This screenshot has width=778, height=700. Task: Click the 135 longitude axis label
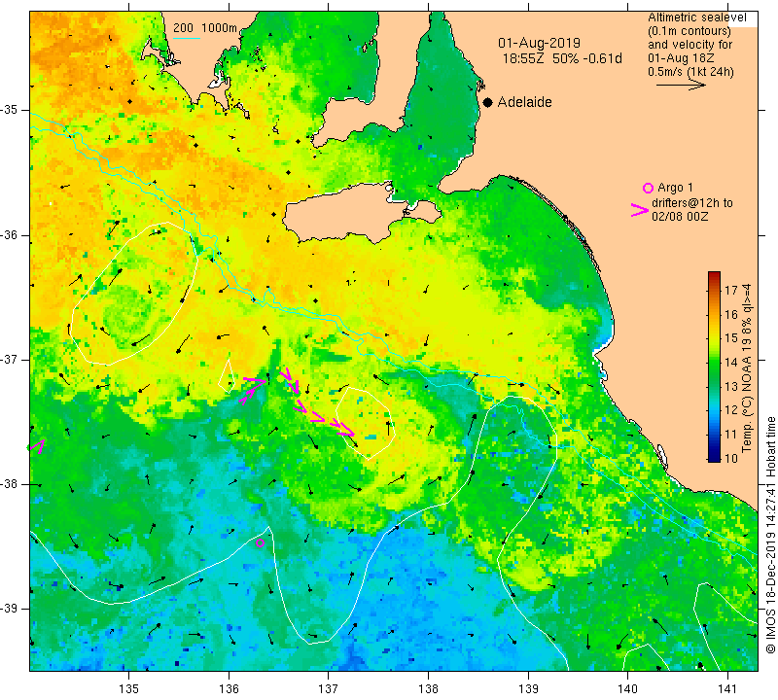point(129,689)
